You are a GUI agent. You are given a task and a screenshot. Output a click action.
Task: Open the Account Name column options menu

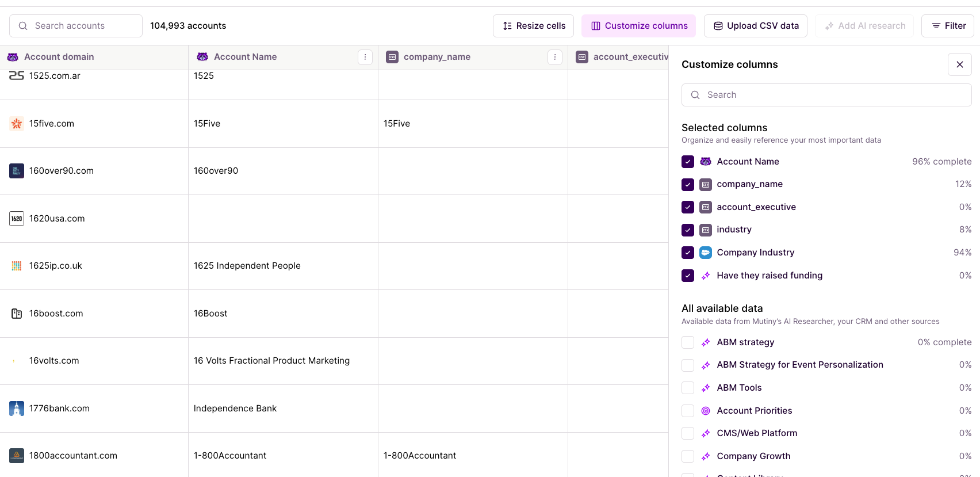[x=365, y=57]
